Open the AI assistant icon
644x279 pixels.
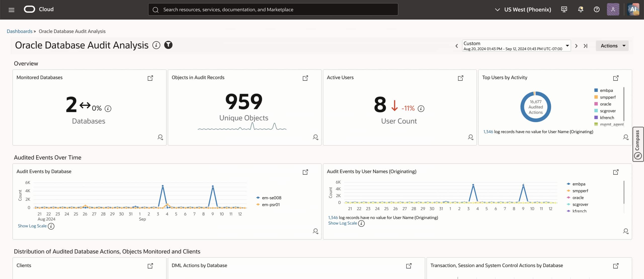(x=633, y=10)
